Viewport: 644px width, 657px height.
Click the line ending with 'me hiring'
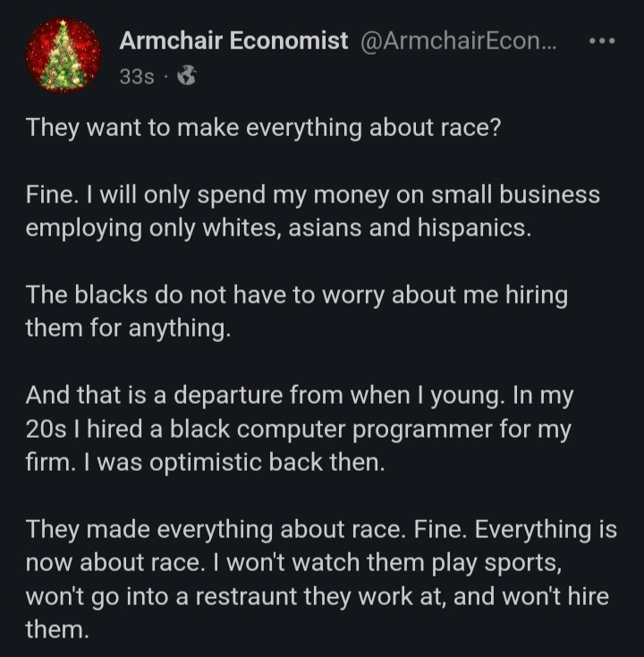(x=297, y=295)
